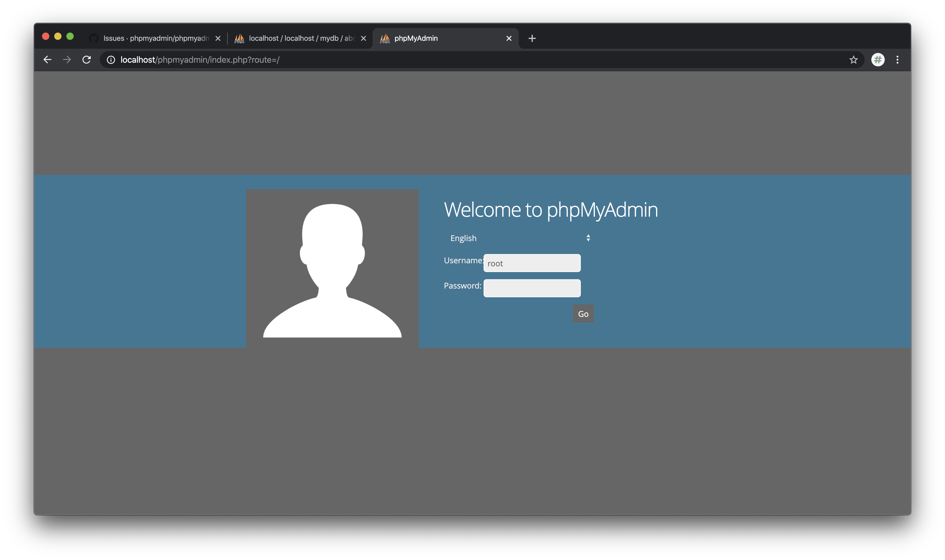This screenshot has height=560, width=945.
Task: Close the active phpMyAdmin tab
Action: 509,38
